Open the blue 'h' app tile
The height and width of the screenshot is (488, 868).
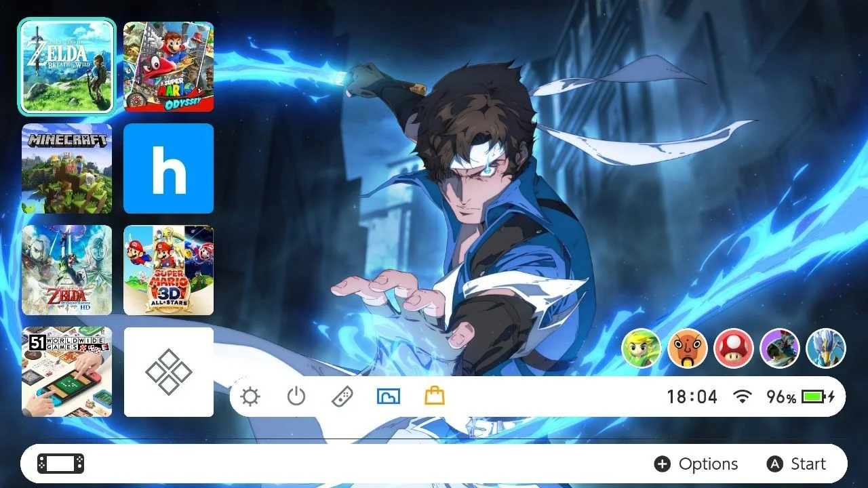click(x=169, y=169)
